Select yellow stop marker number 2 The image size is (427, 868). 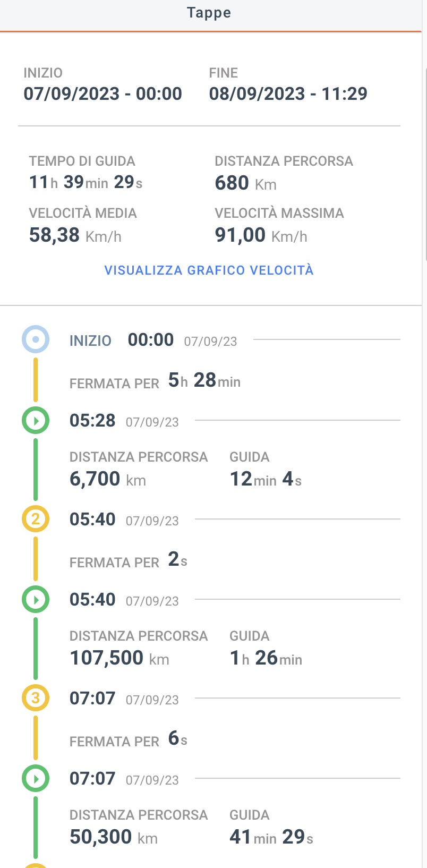point(36,519)
